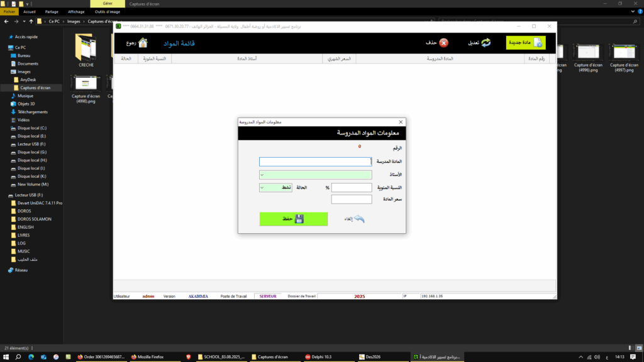This screenshot has height=362, width=644.
Task: Select Téléchargements in the sidebar
Action: pos(32,112)
